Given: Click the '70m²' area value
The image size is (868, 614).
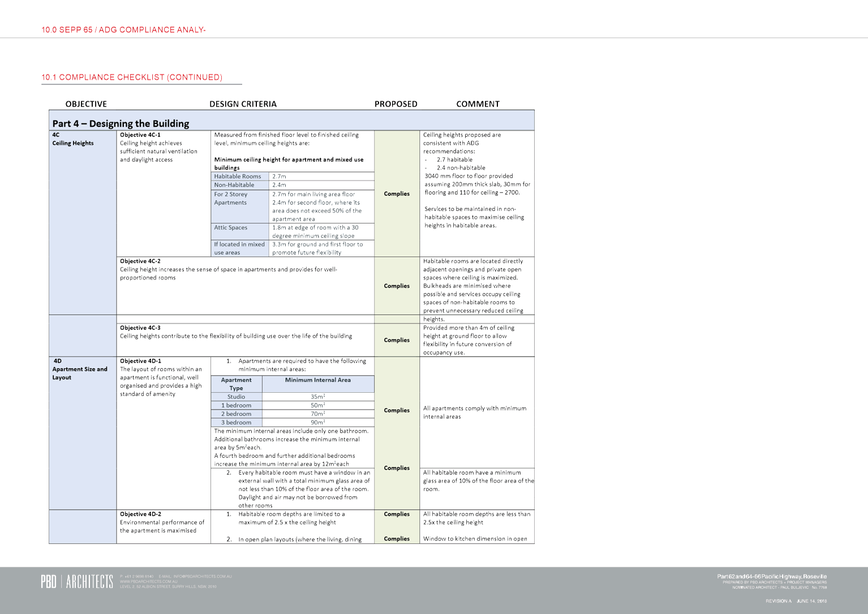Looking at the screenshot, I should click(x=318, y=414).
